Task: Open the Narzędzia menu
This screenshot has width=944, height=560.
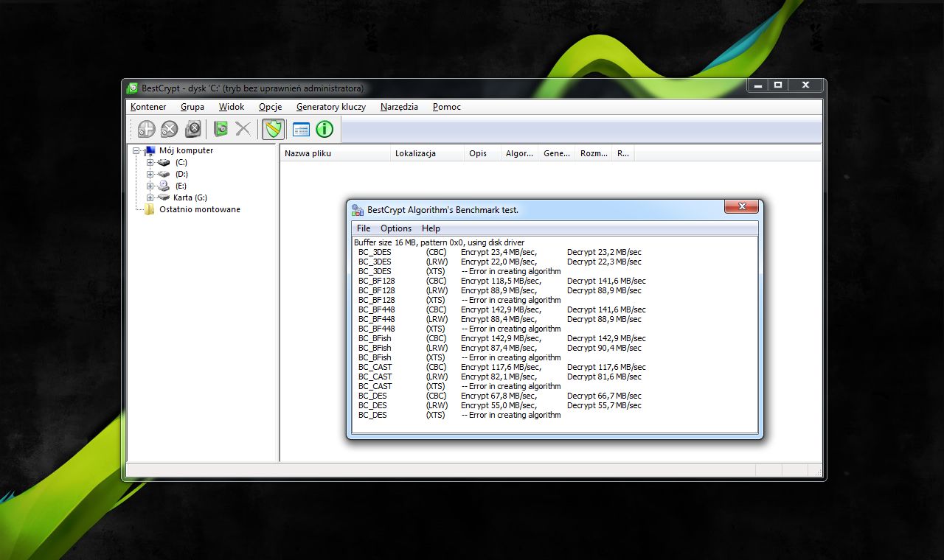Action: pos(399,107)
